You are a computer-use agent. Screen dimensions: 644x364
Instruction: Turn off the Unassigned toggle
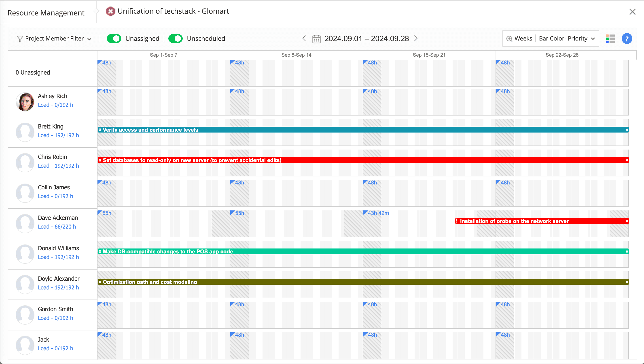tap(114, 39)
